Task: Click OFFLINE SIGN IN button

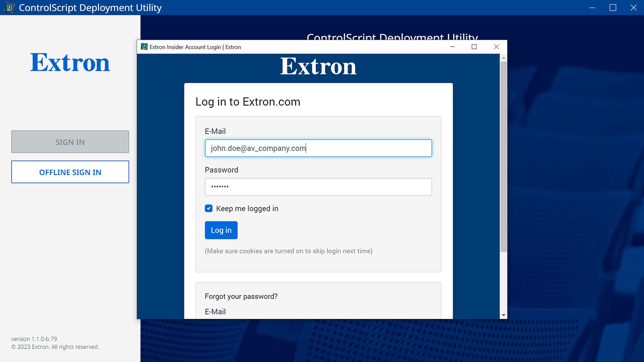Action: click(70, 172)
